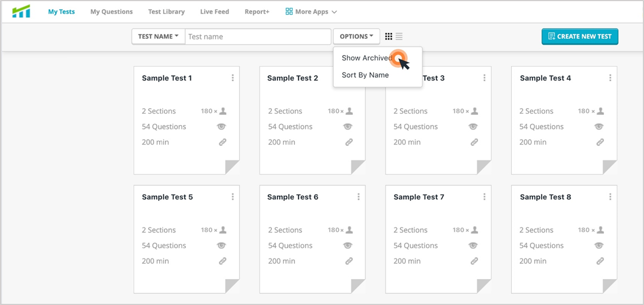This screenshot has width=644, height=305.
Task: Expand More Apps menu
Action: pos(311,12)
